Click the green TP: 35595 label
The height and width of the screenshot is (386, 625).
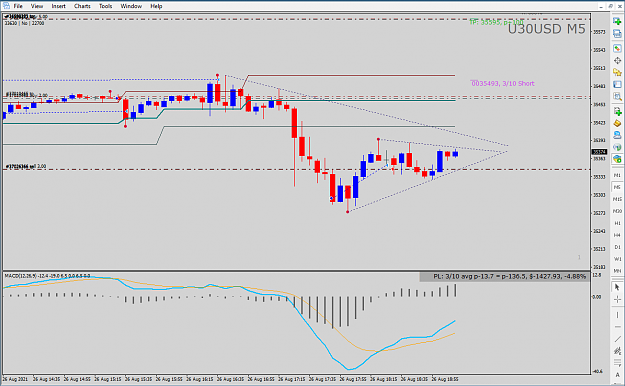pos(496,22)
